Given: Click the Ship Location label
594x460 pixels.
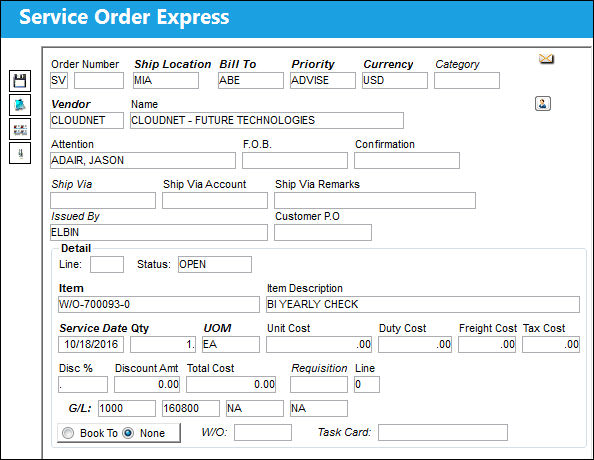Looking at the screenshot, I should pos(172,64).
